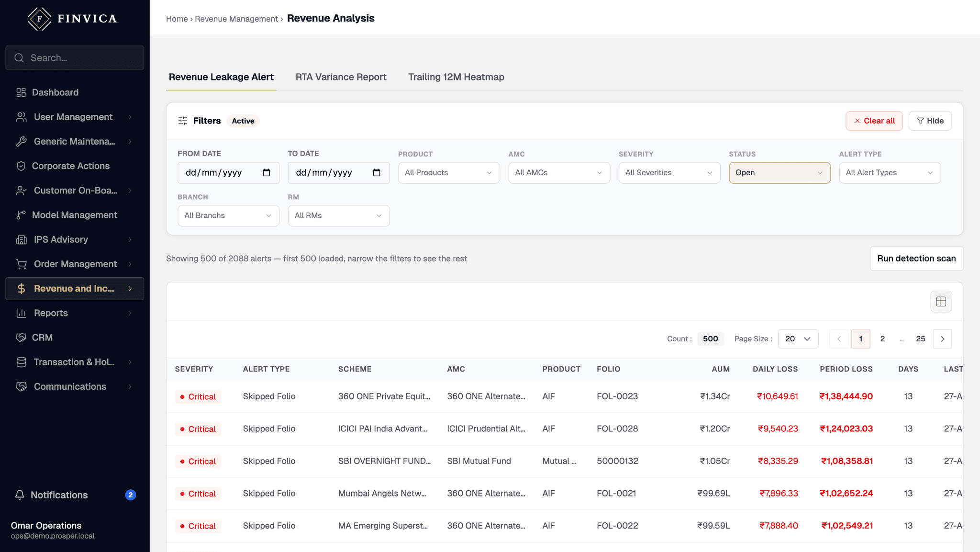Click the User Management people icon
This screenshot has width=980, height=552.
[x=21, y=117]
